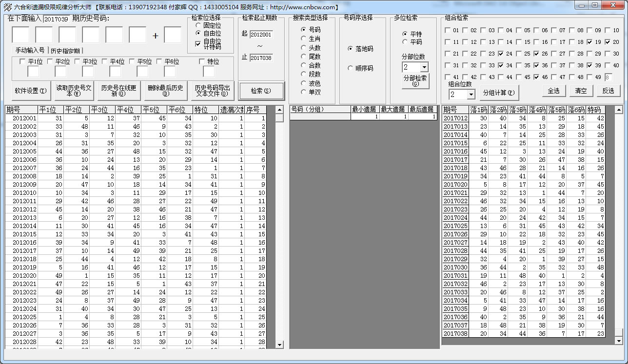Click the 起 start period input field

[261, 35]
